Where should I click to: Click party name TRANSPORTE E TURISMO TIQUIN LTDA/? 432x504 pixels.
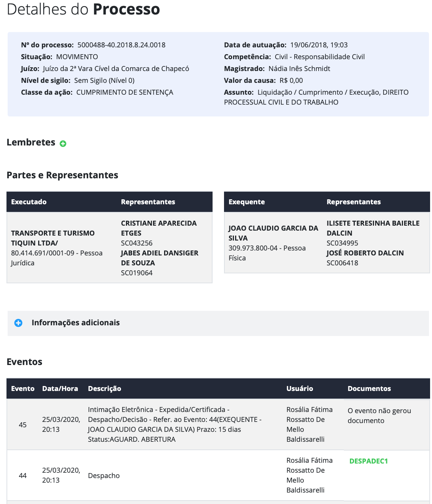[x=53, y=238]
